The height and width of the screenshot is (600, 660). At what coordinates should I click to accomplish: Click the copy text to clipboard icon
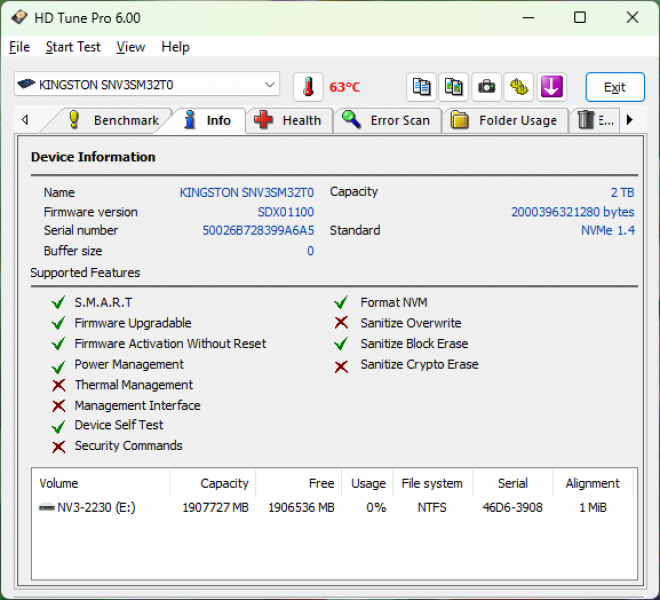pos(422,87)
